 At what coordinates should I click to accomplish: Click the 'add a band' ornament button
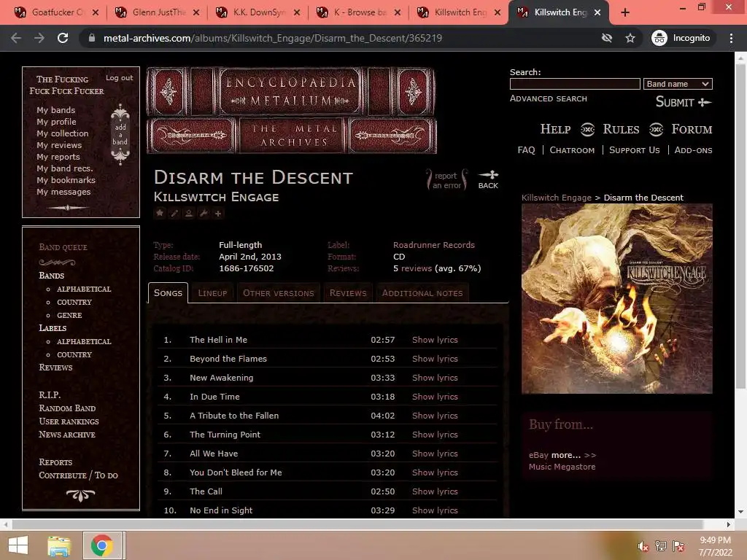(x=120, y=134)
